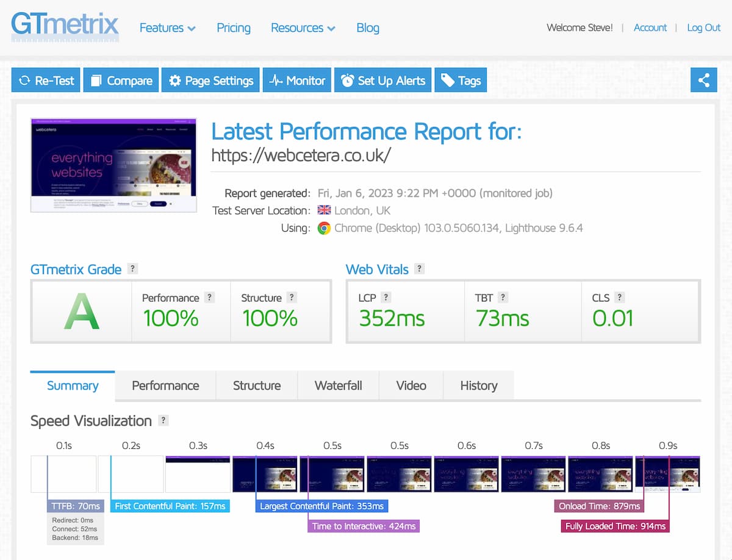Open help icon beside Performance score
This screenshot has height=560, width=732.
pos(209,297)
